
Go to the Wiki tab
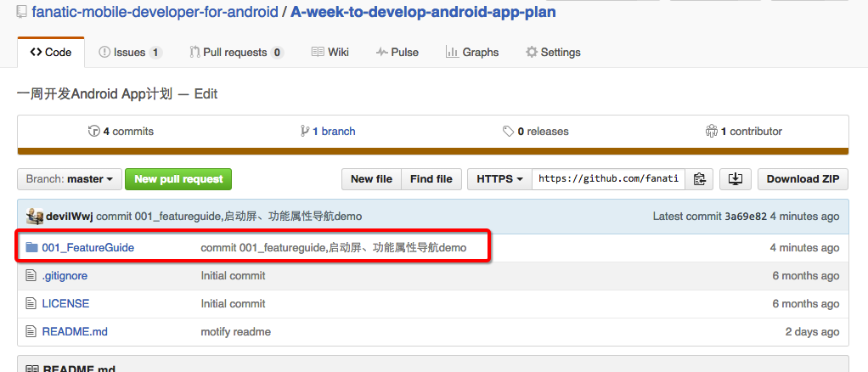click(x=330, y=53)
